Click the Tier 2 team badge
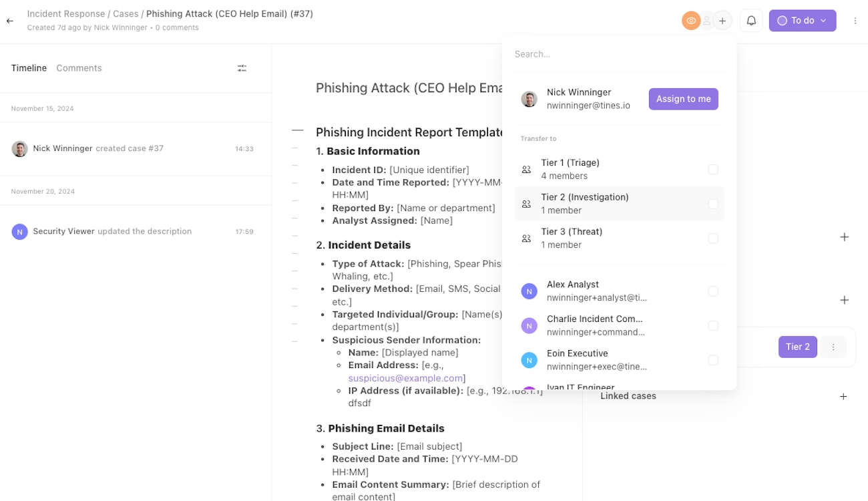868x501 pixels. point(797,347)
